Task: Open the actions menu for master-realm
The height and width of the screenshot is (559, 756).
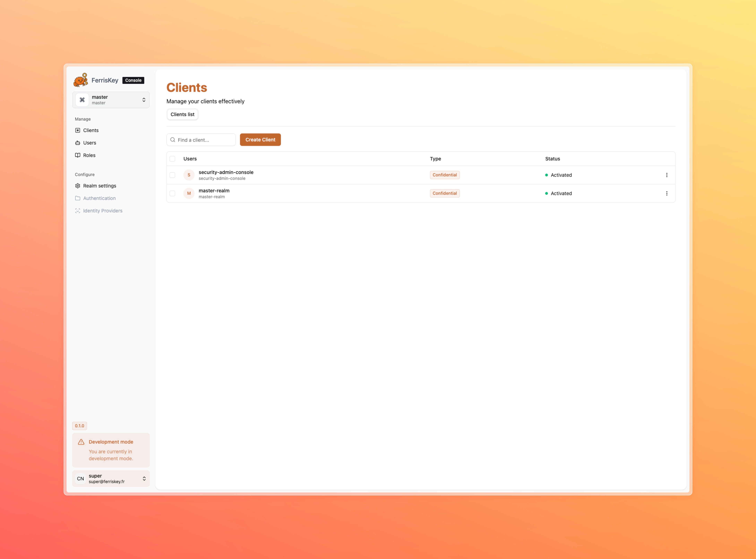Action: [x=667, y=193]
